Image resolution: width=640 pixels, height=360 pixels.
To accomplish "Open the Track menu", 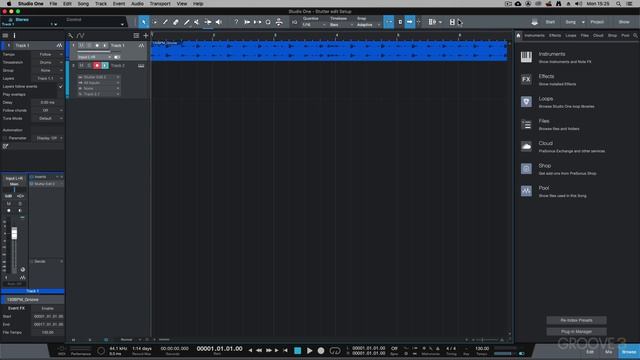I will point(101,4).
